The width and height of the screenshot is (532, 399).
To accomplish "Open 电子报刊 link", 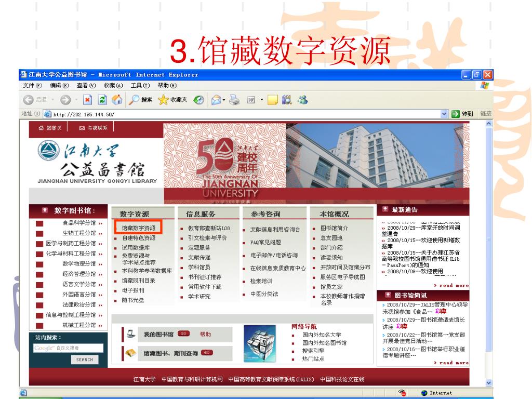I will click(133, 290).
